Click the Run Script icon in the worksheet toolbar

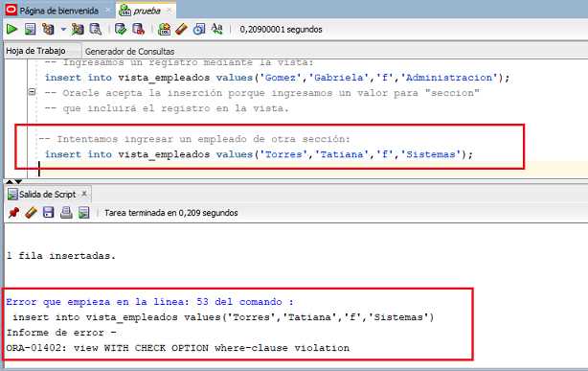30,29
